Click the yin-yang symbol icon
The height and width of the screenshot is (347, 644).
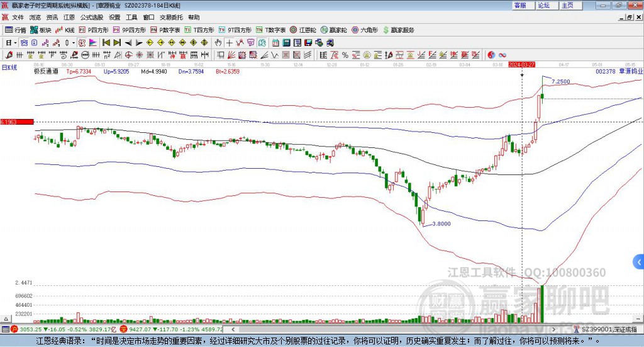click(x=491, y=55)
